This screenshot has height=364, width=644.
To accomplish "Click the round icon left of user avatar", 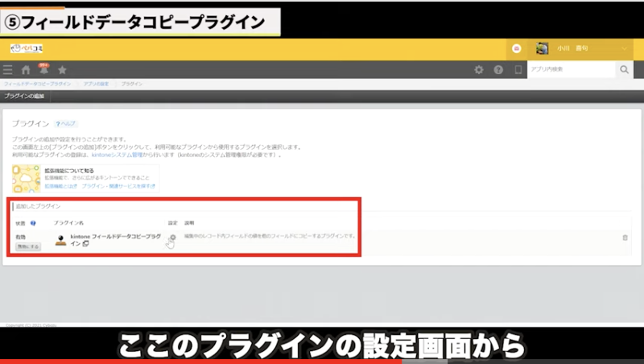I will click(517, 48).
